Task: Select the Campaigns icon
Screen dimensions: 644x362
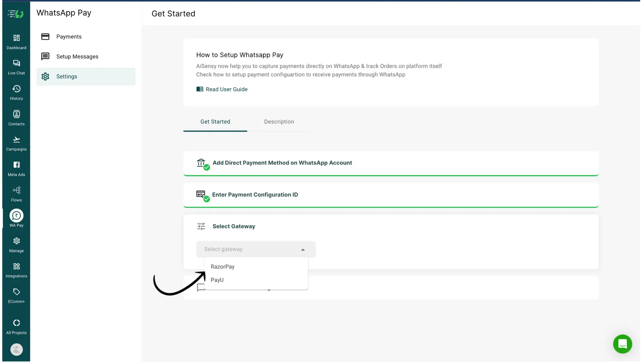Action: point(16,143)
